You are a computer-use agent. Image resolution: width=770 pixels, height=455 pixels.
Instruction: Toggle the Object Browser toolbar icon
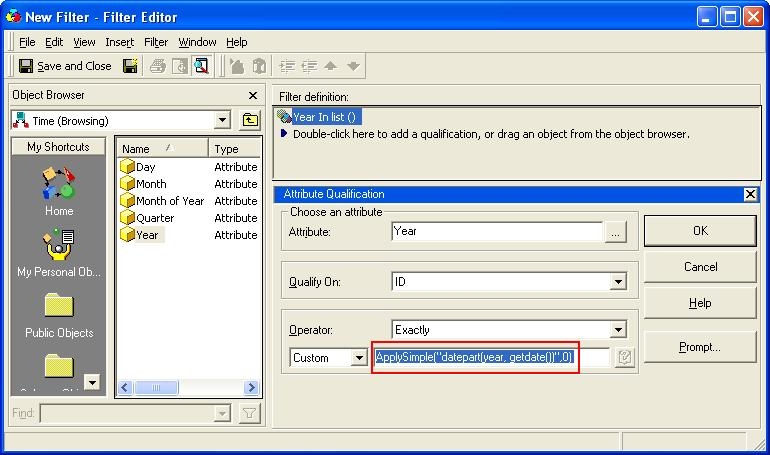point(201,66)
